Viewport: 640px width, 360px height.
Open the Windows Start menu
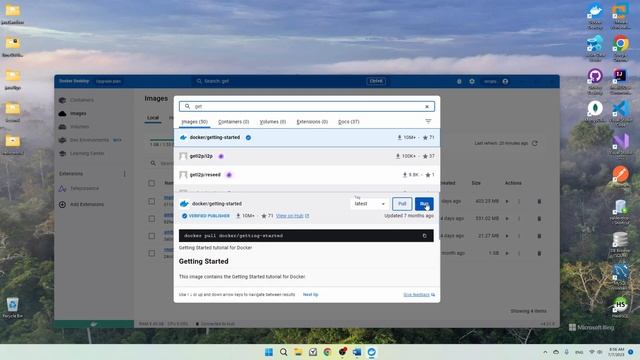[269, 352]
